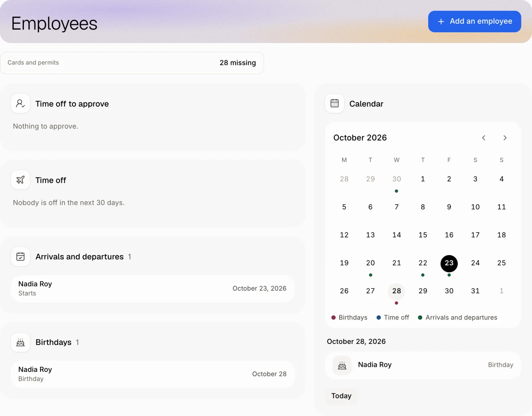The image size is (532, 416).
Task: Open Nadia Roy Starts entry
Action: (x=153, y=289)
